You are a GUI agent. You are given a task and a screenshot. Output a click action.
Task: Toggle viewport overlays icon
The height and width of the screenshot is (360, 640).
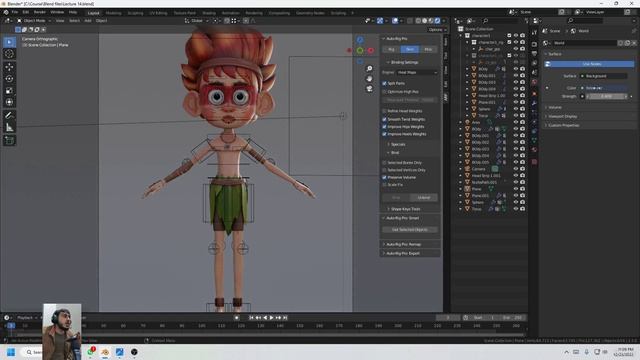[x=395, y=20]
